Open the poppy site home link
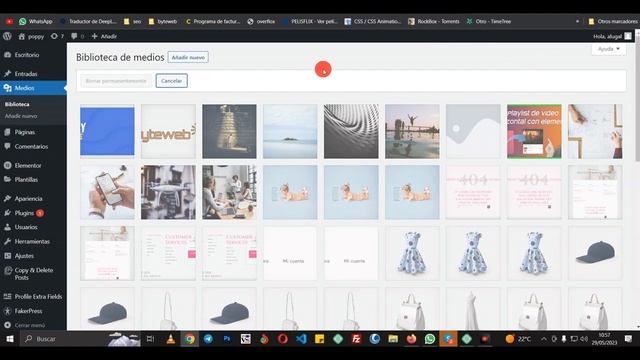Screen dimensions: 640x360 (31, 36)
